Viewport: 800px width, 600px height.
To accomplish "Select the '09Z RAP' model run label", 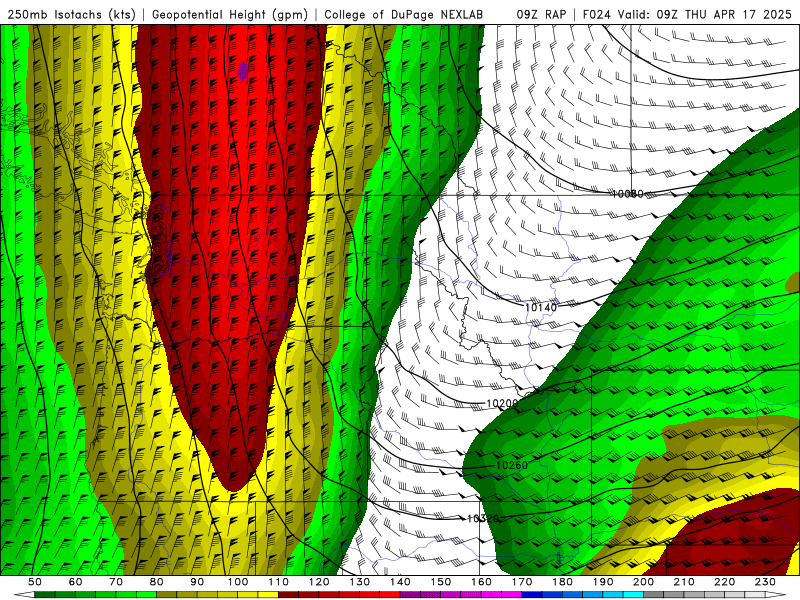I will 541,14.
